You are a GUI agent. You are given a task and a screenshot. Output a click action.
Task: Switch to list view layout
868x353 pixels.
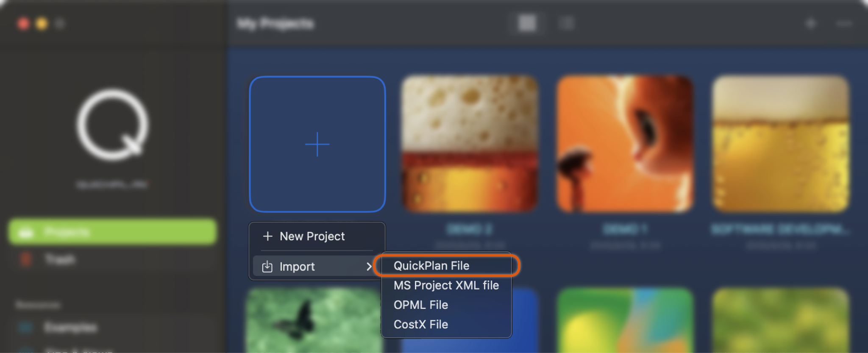(x=566, y=23)
